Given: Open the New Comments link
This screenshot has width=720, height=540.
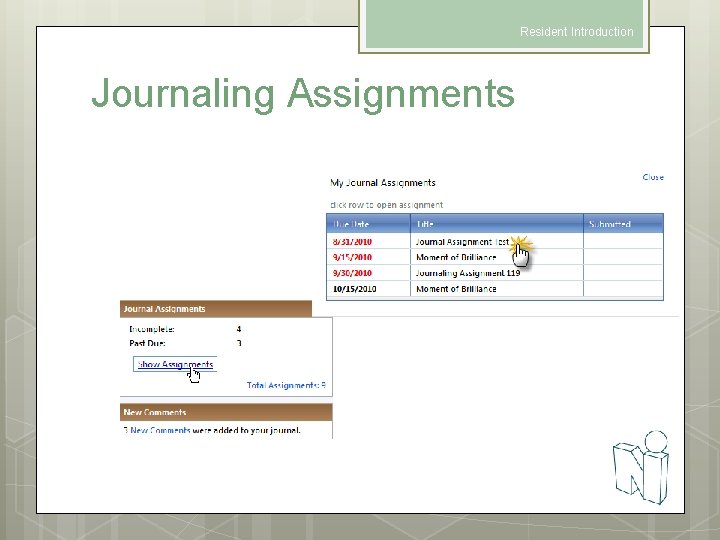Looking at the screenshot, I should [x=160, y=430].
